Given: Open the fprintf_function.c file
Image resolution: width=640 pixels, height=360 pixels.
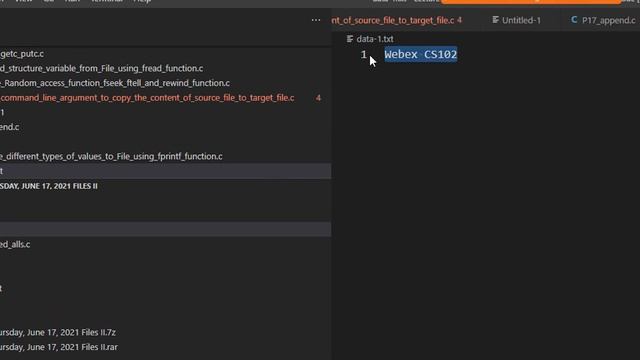Looking at the screenshot, I should point(111,157).
